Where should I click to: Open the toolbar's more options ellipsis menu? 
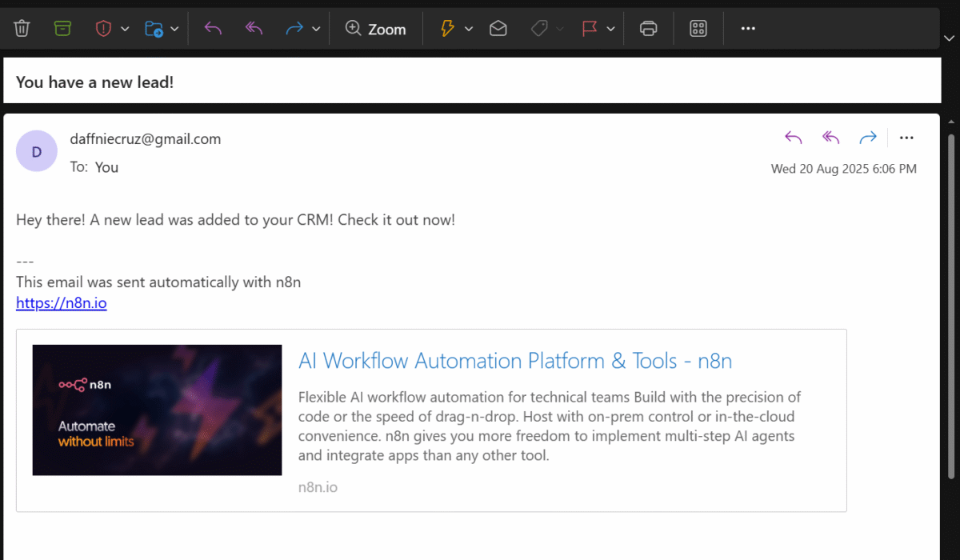point(748,29)
